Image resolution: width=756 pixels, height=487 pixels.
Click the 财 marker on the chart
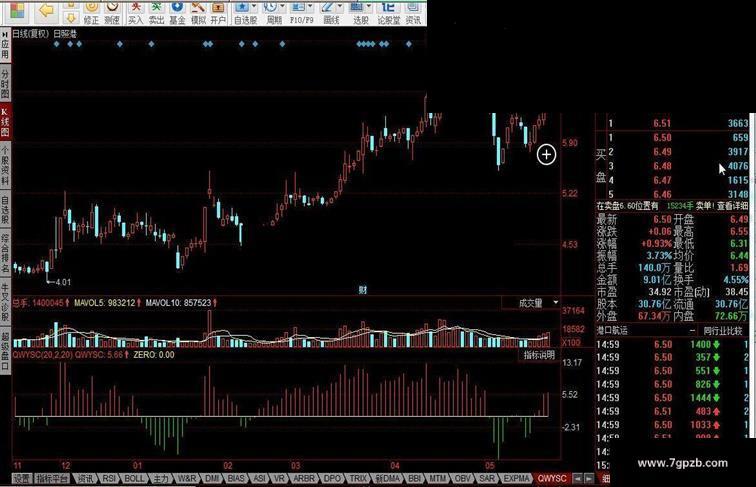(x=363, y=290)
